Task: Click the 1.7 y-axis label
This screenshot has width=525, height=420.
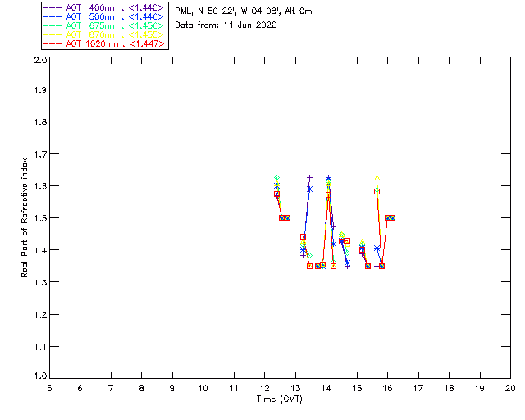Action: tap(40, 153)
